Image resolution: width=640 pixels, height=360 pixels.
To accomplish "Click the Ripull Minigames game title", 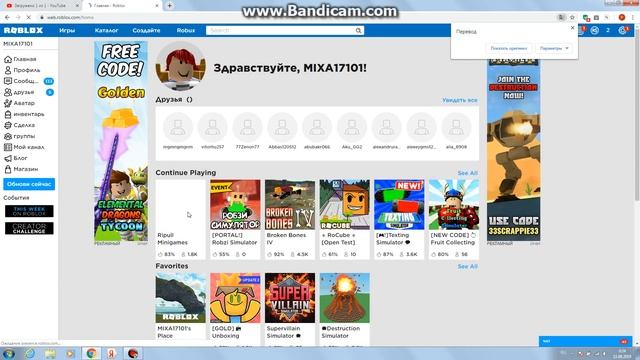I will [x=173, y=239].
